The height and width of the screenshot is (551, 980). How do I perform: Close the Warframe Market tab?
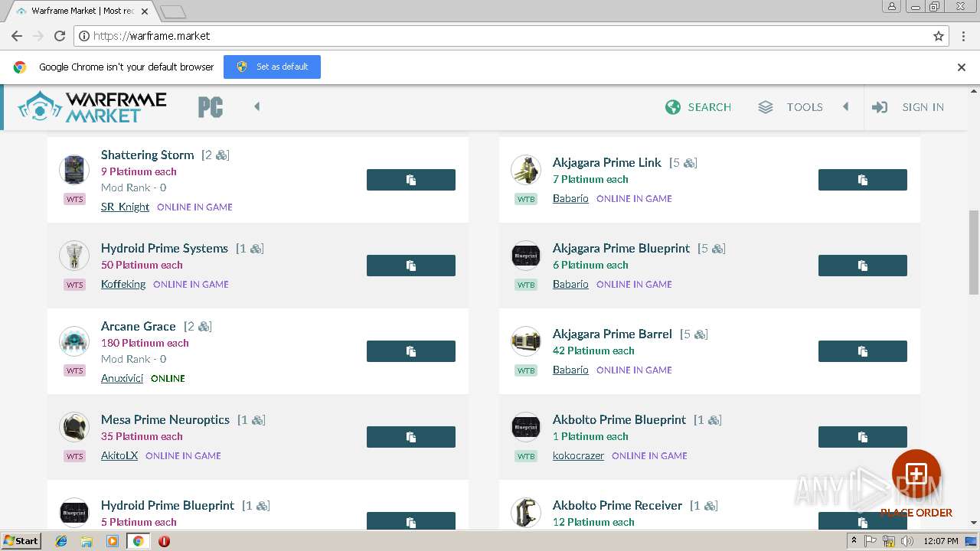145,11
